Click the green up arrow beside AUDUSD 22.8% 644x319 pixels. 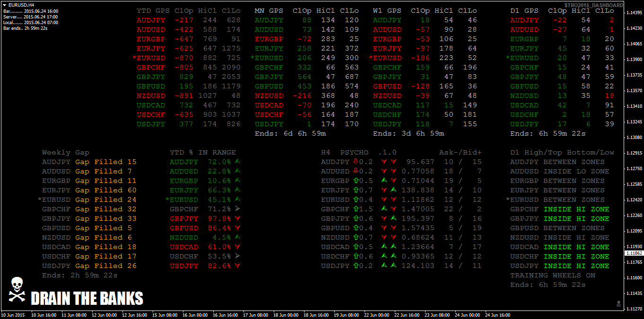point(237,171)
